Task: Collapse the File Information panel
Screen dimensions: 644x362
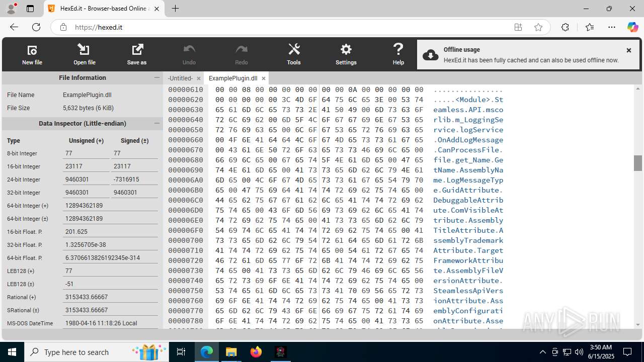Action: pyautogui.click(x=156, y=78)
